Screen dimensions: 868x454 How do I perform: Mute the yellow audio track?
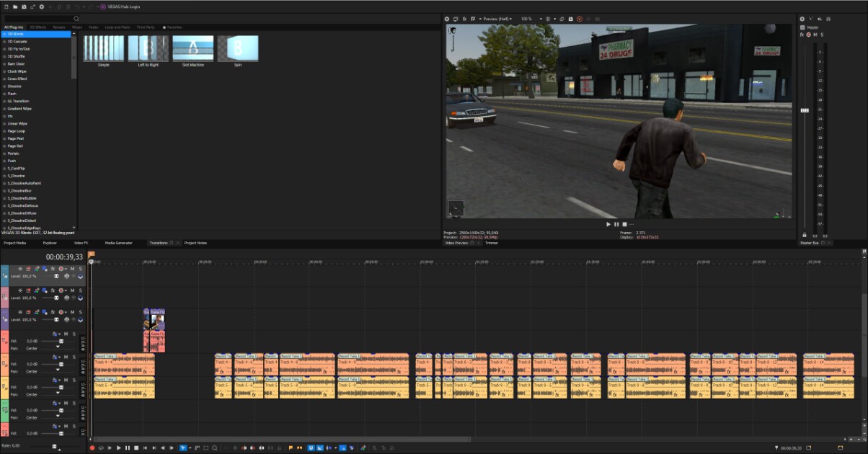(x=66, y=379)
